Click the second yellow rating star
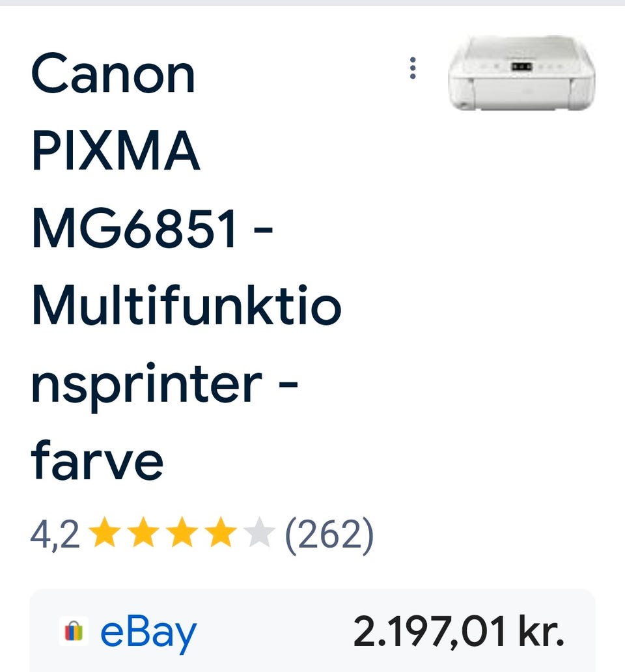Image resolution: width=625 pixels, height=672 pixels. point(143,535)
